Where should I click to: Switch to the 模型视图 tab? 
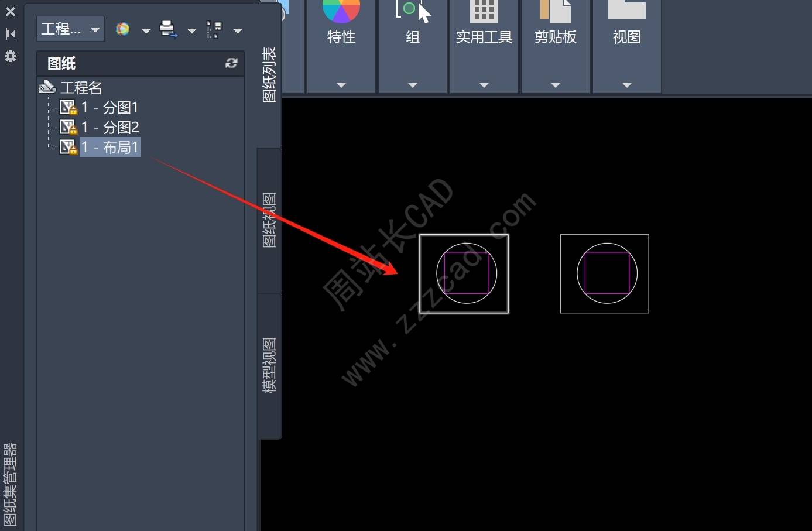point(269,365)
